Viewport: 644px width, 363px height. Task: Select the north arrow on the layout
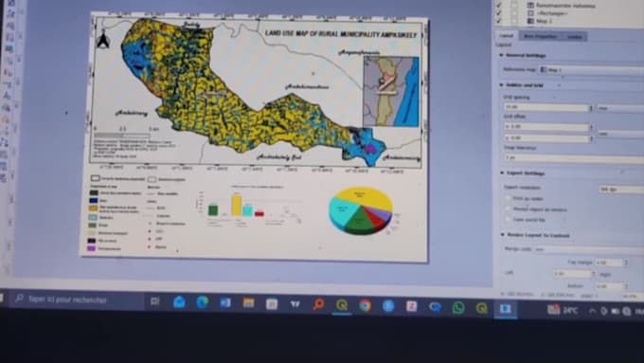click(103, 39)
